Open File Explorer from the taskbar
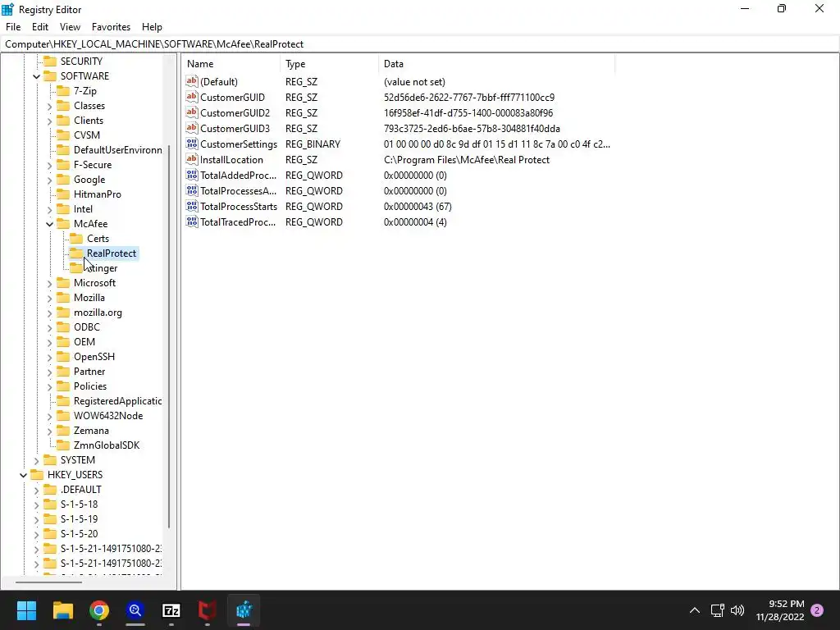This screenshot has width=840, height=630. (x=62, y=610)
